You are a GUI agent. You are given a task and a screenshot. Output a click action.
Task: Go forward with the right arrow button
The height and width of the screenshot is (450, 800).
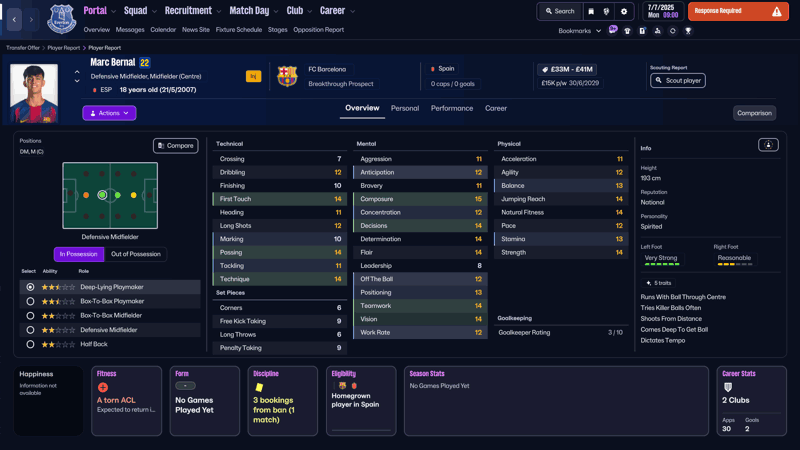(31, 19)
